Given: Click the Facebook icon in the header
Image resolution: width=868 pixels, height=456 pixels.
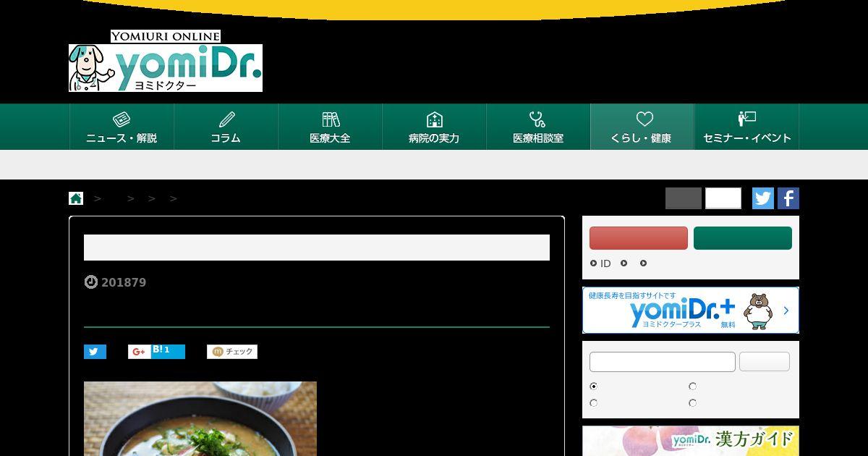Looking at the screenshot, I should click(788, 198).
